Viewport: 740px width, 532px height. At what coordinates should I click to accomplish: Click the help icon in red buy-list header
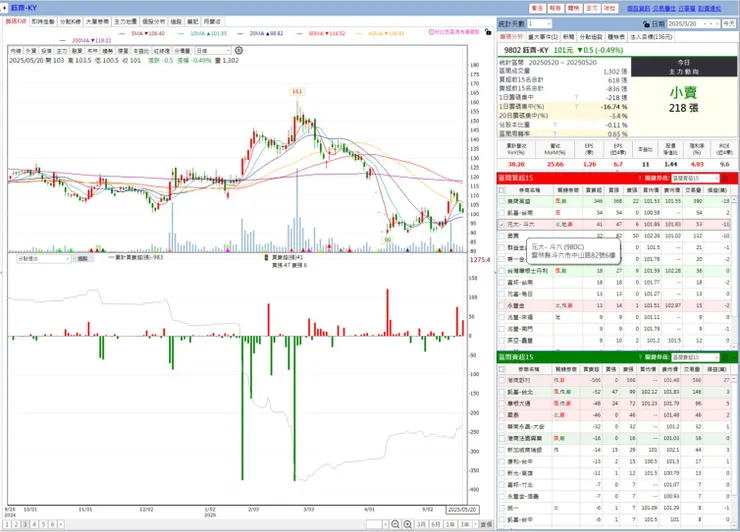click(640, 178)
